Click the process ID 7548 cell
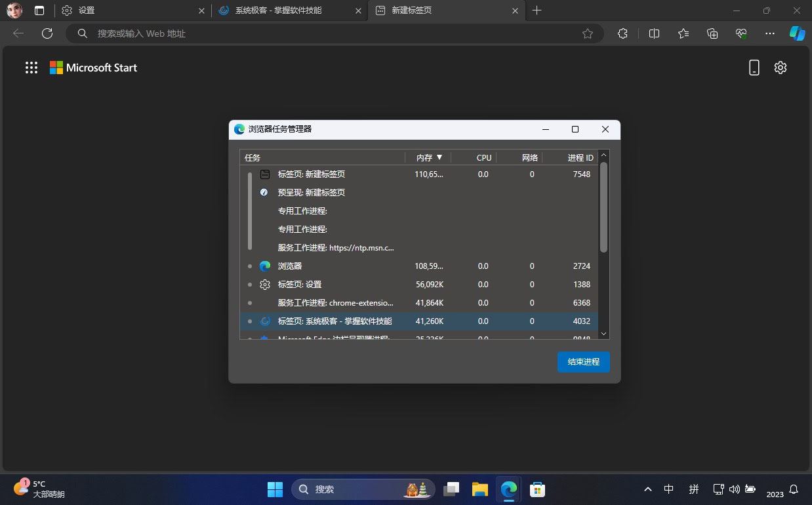Viewport: 812px width, 505px height. (x=581, y=174)
